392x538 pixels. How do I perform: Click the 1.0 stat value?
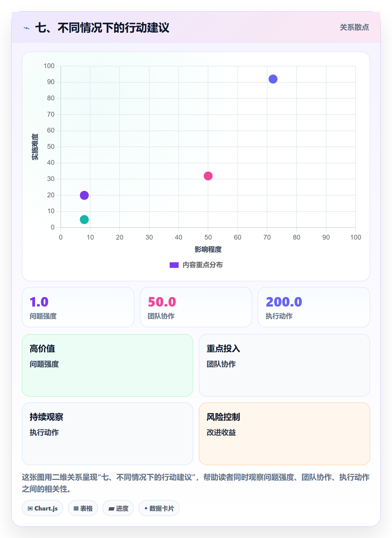coord(39,302)
